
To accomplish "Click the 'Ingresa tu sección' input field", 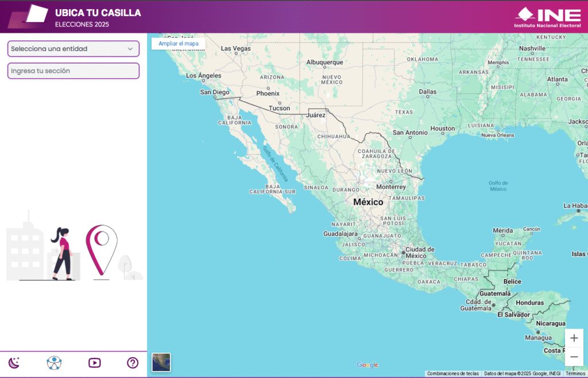I will (73, 71).
